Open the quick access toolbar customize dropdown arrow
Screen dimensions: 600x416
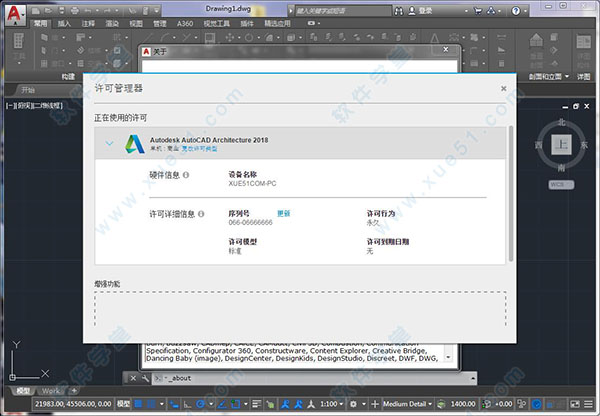pyautogui.click(x=157, y=11)
